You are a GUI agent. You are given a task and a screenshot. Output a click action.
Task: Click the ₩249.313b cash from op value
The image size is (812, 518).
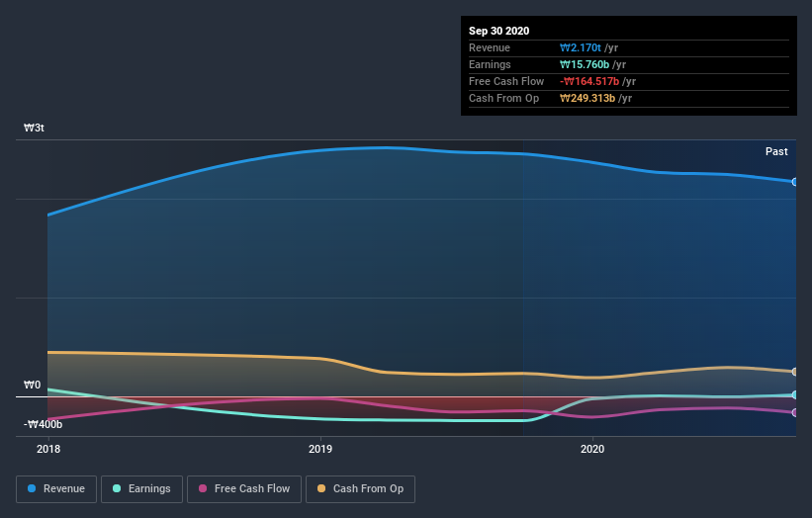tap(587, 98)
